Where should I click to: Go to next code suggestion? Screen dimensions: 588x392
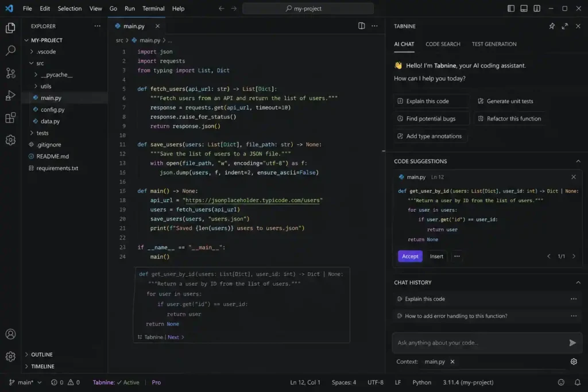574,257
